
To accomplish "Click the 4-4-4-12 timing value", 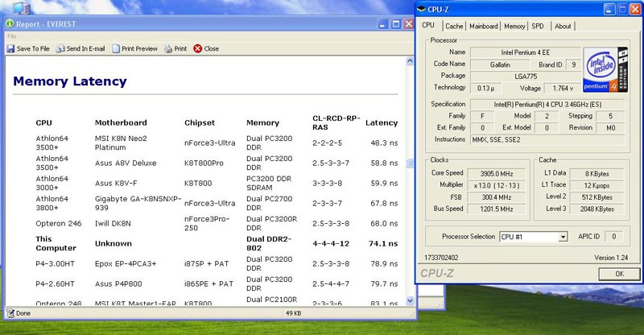I will (331, 243).
